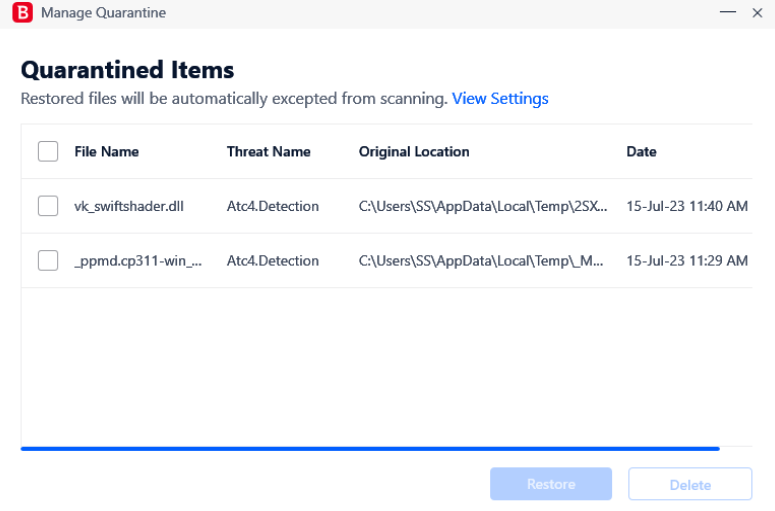Select the _ppmd.cp311-win checkbox
This screenshot has height=511, width=775.
48,260
